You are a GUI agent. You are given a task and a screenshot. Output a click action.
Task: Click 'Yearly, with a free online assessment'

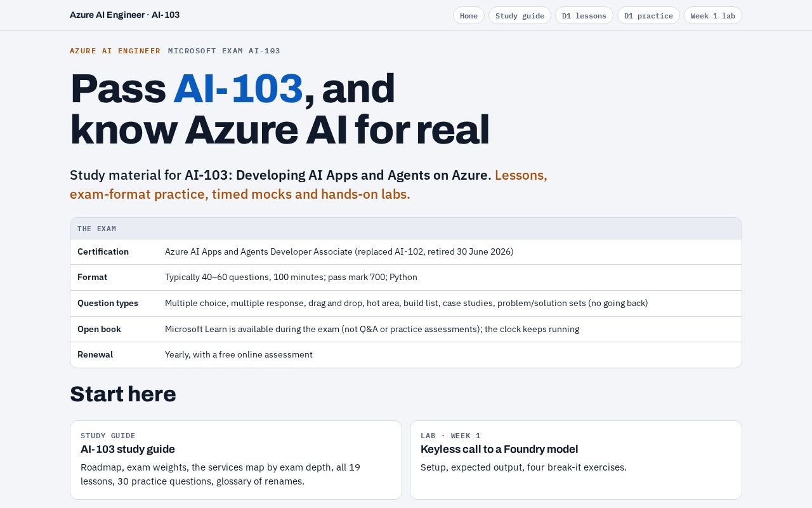coord(239,354)
